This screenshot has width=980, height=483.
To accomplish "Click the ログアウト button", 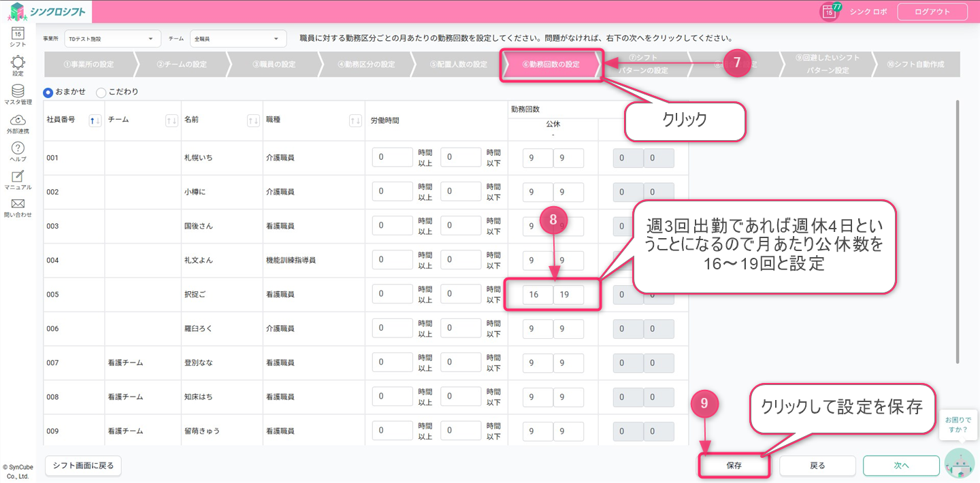I will 932,12.
